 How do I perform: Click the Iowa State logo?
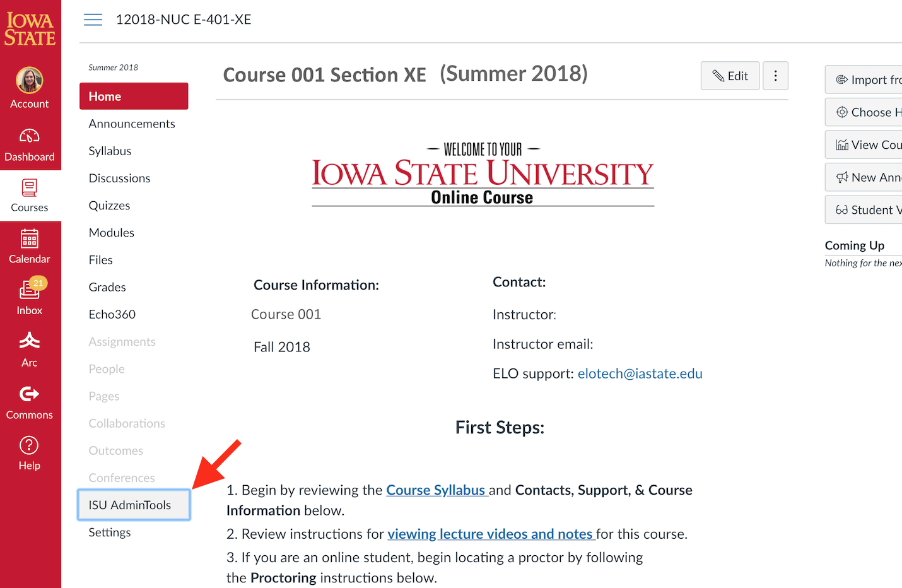(30, 29)
